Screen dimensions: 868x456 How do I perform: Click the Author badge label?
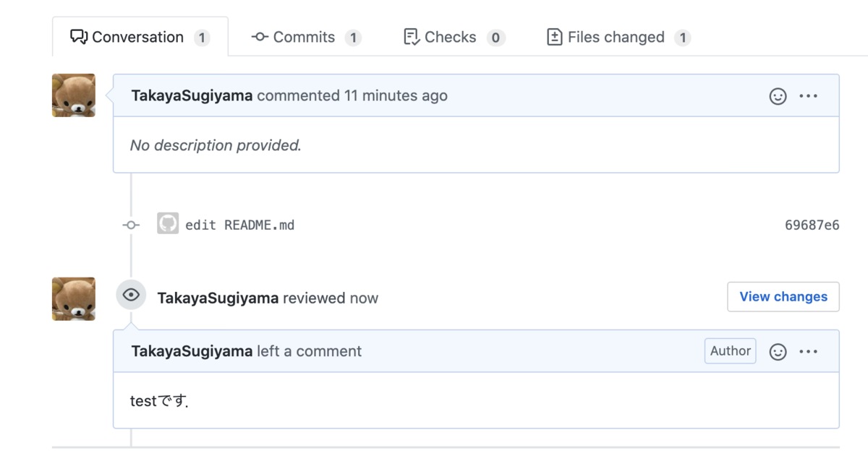pos(731,351)
